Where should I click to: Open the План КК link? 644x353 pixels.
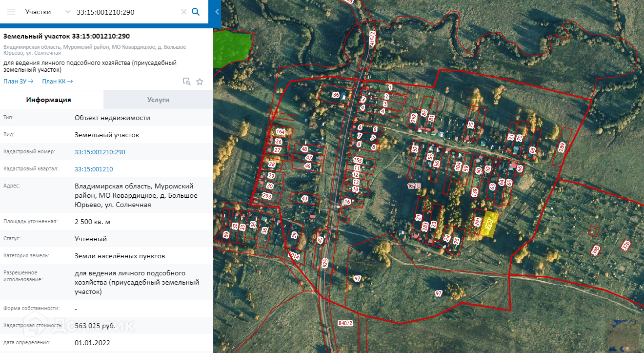tap(58, 82)
